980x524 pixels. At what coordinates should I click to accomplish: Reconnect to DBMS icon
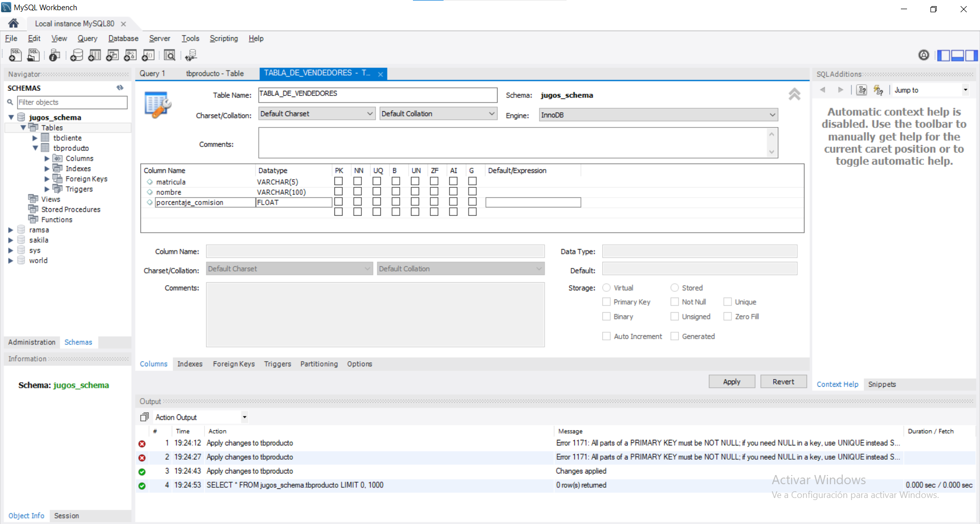pyautogui.click(x=191, y=55)
